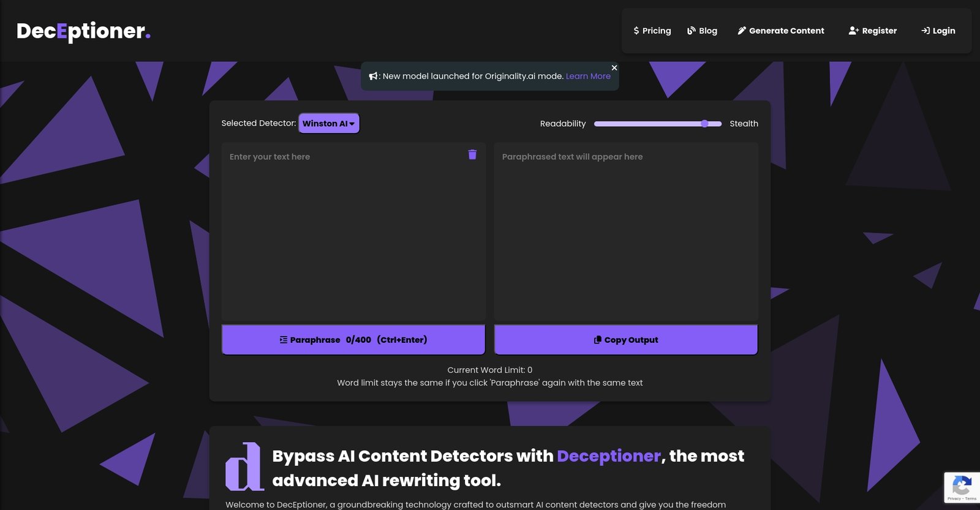Open the Login page
980x510 pixels.
pos(938,31)
